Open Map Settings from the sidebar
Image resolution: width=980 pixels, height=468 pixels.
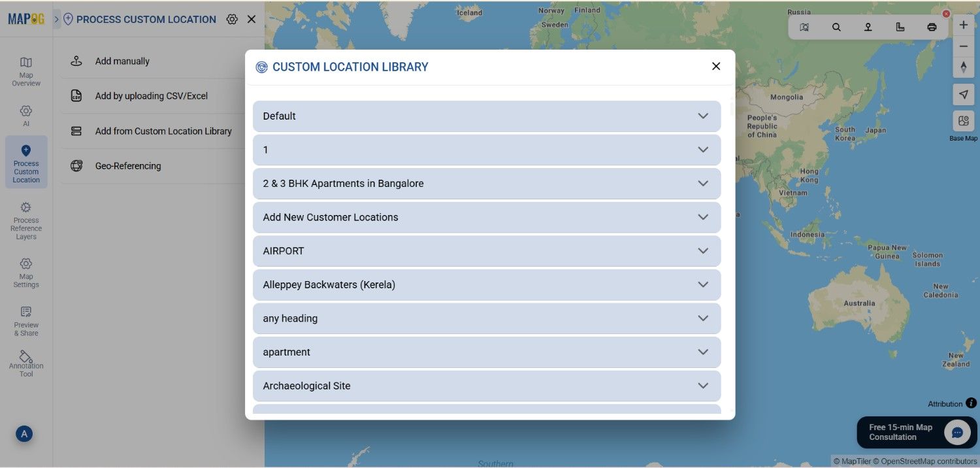[x=26, y=273]
